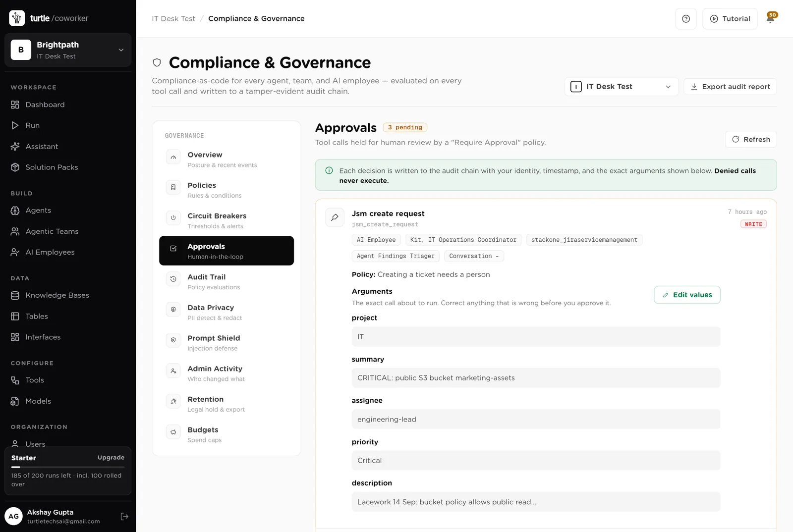
Task: Click the Agentic Teams icon
Action: click(x=15, y=231)
